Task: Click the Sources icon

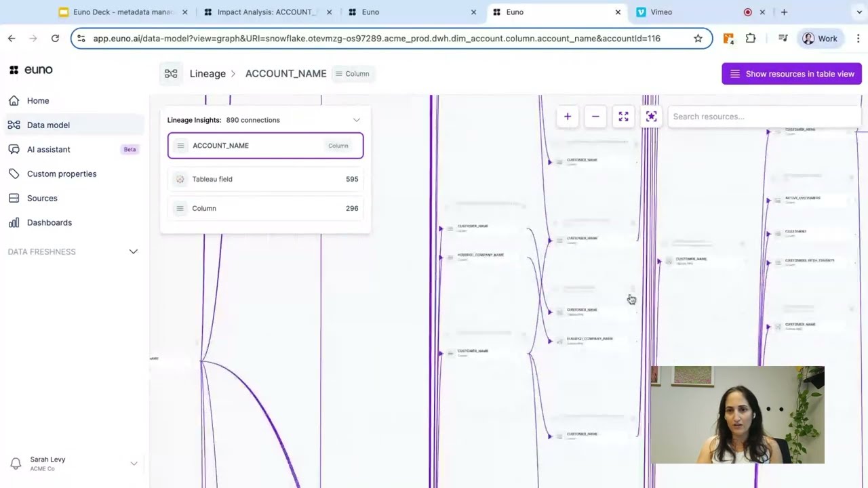Action: click(14, 198)
